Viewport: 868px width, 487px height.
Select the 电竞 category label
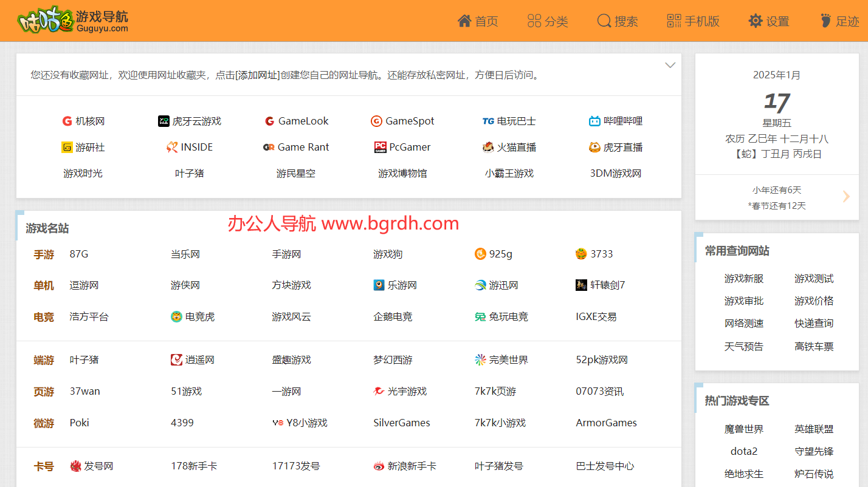tap(44, 317)
